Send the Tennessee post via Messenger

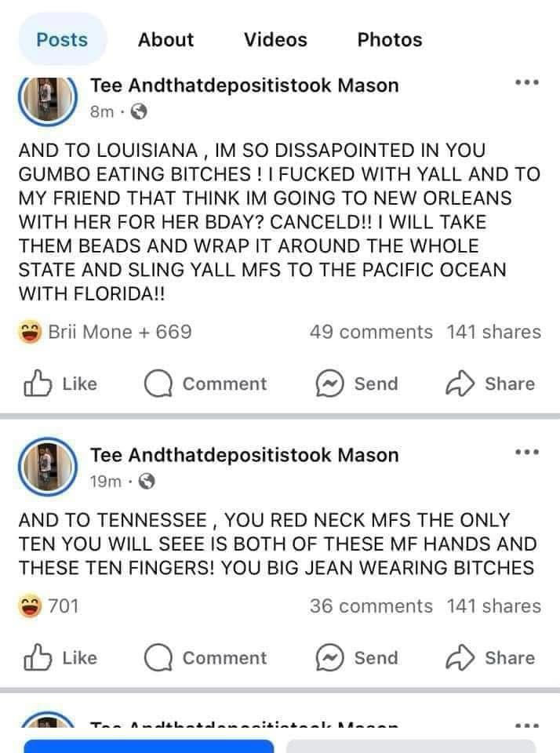[357, 657]
